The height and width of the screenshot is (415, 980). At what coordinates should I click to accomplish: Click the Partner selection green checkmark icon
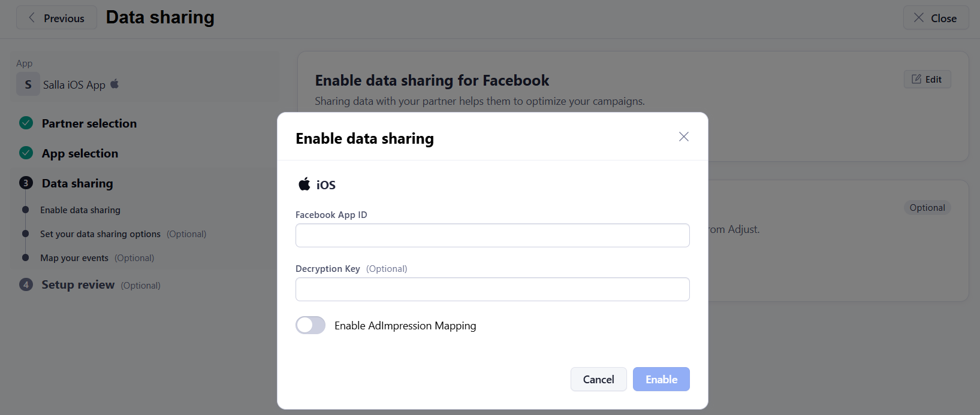point(26,123)
